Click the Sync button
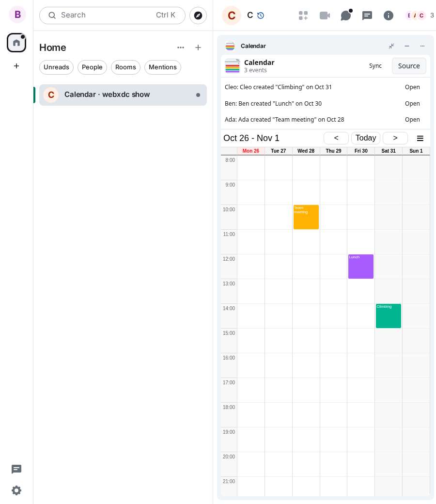The height and width of the screenshot is (504, 436). coord(375,66)
